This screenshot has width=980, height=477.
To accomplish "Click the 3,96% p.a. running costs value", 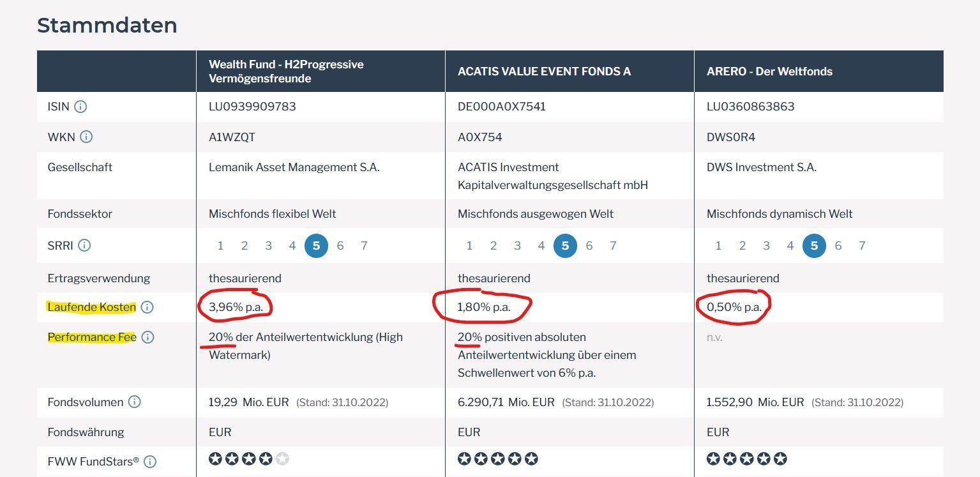I will tap(235, 307).
